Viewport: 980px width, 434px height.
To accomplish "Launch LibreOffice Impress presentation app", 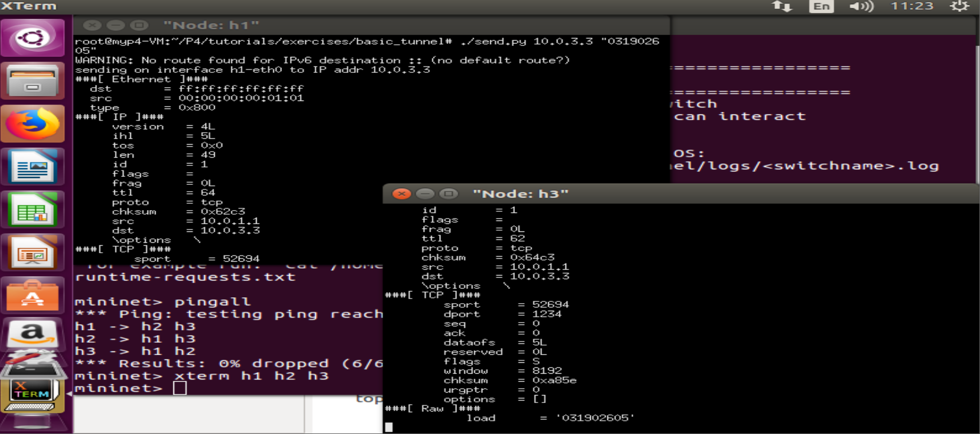I will (x=33, y=253).
